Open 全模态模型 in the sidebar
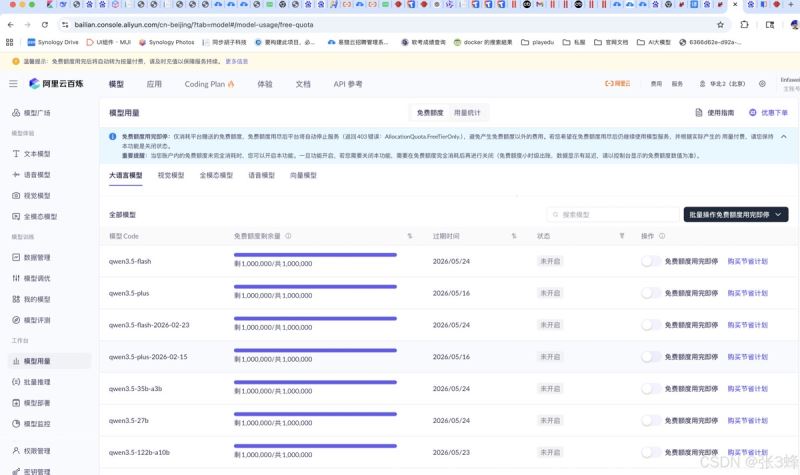The height and width of the screenshot is (475, 800). 34,216
